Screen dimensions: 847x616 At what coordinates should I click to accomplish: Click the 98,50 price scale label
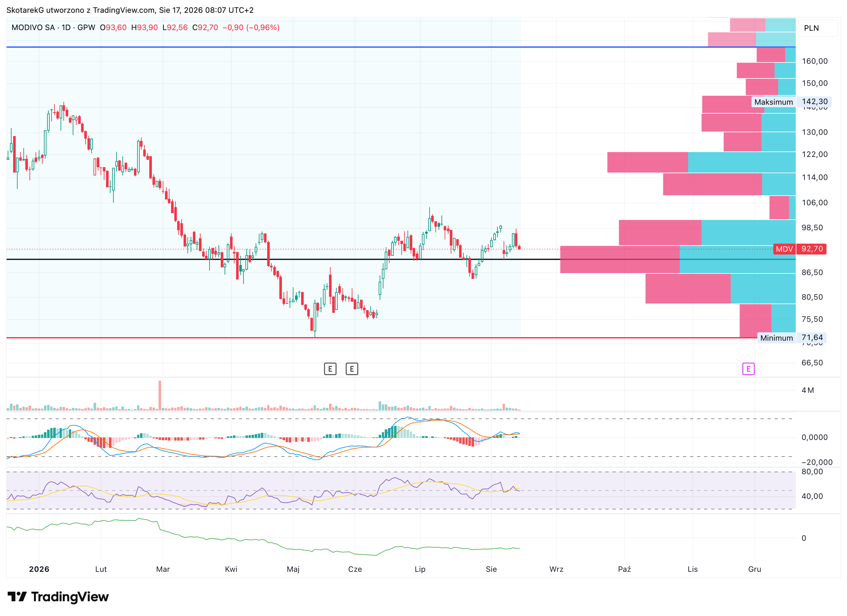click(812, 227)
